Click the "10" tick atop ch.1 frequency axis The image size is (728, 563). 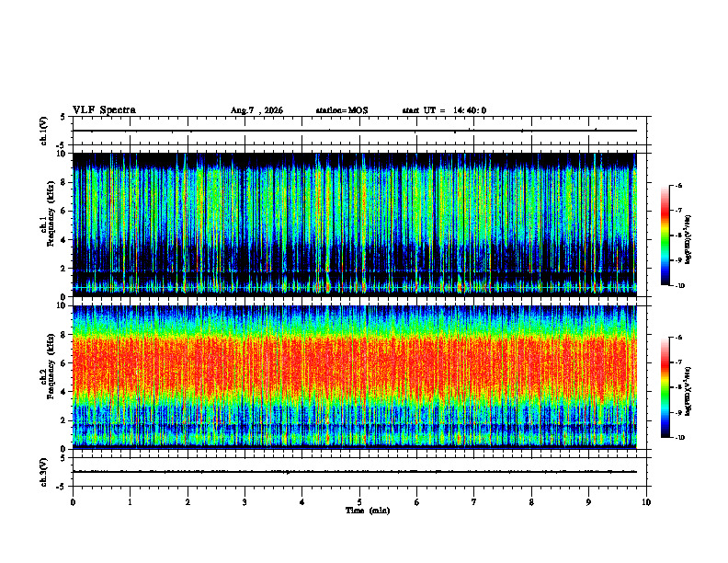click(63, 154)
